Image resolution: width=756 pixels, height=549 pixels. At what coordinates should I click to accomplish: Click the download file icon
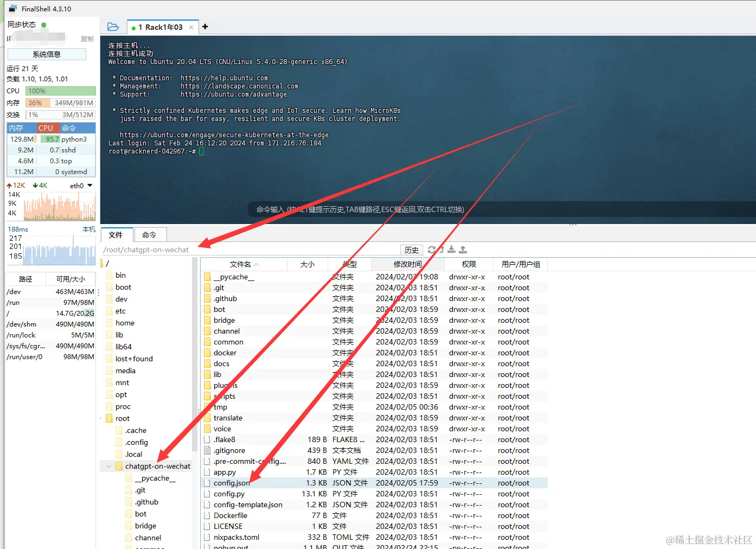pyautogui.click(x=452, y=250)
